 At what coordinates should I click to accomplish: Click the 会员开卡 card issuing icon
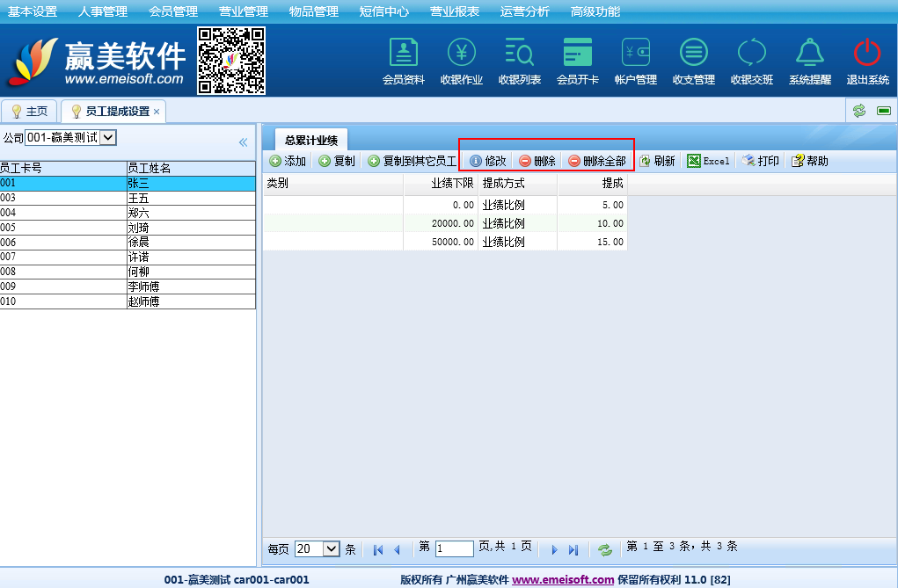(x=577, y=54)
